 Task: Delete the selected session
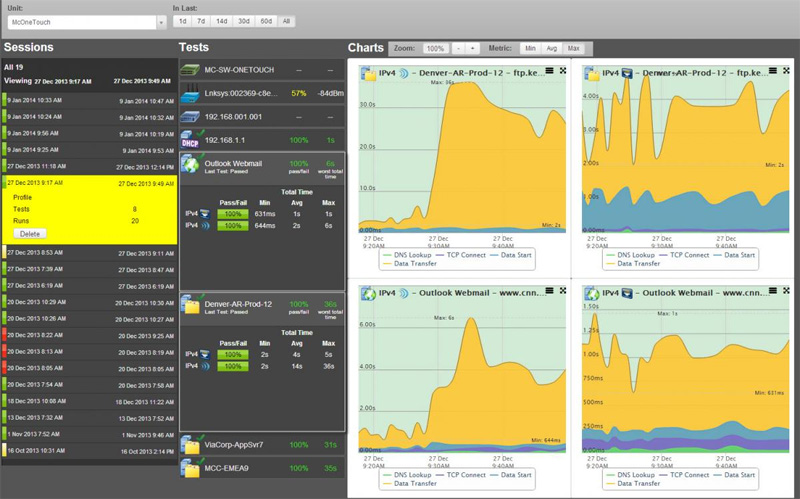pos(30,233)
